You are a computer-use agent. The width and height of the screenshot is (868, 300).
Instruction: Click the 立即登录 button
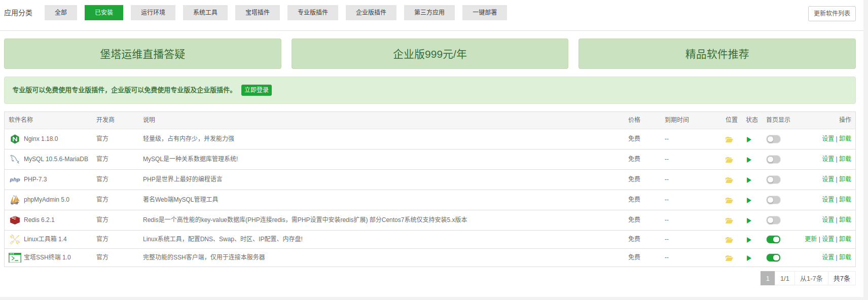[x=257, y=90]
